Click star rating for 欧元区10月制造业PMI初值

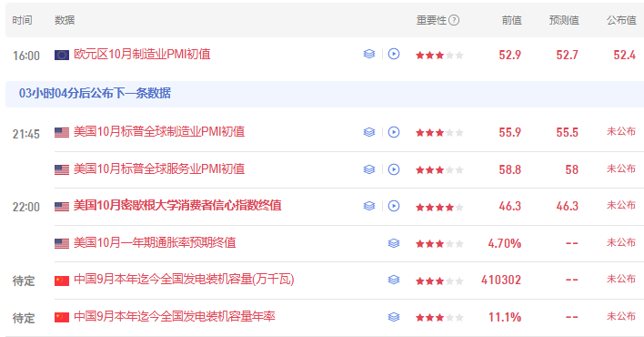pyautogui.click(x=439, y=56)
